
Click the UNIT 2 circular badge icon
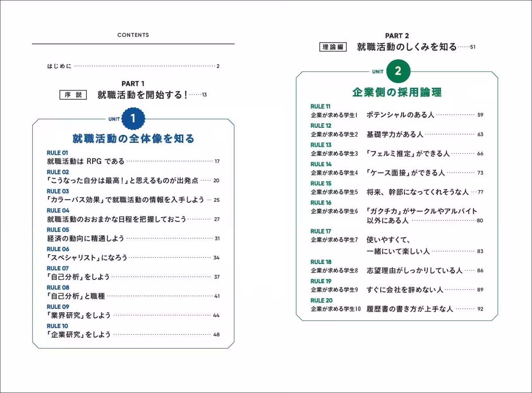399,71
